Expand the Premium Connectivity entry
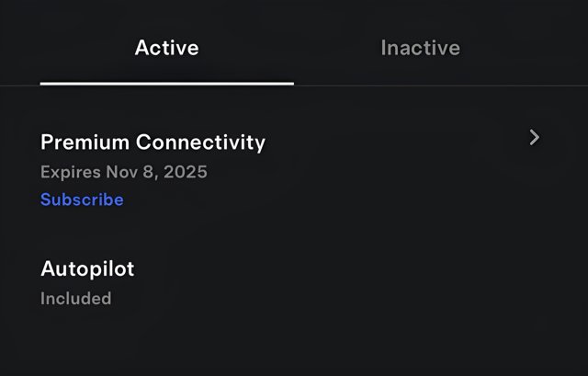 pos(535,138)
